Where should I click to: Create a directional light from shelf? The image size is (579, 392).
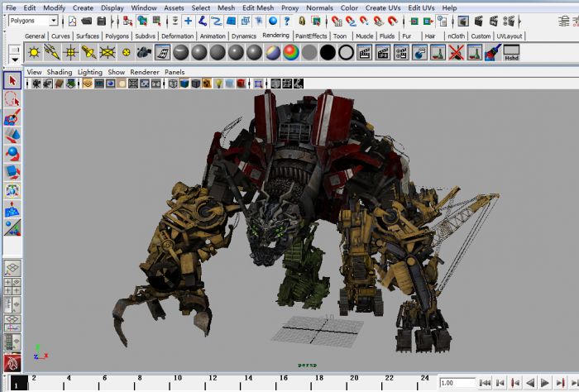point(52,52)
